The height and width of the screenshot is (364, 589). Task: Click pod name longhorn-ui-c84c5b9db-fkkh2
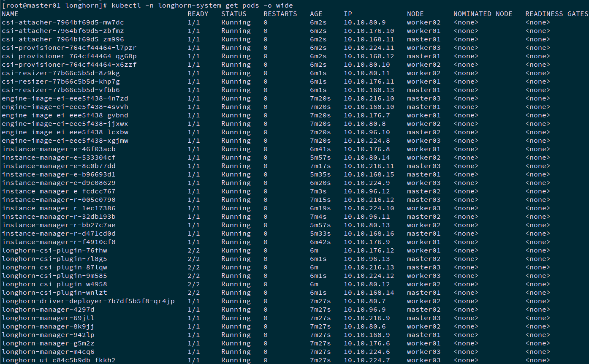point(59,360)
